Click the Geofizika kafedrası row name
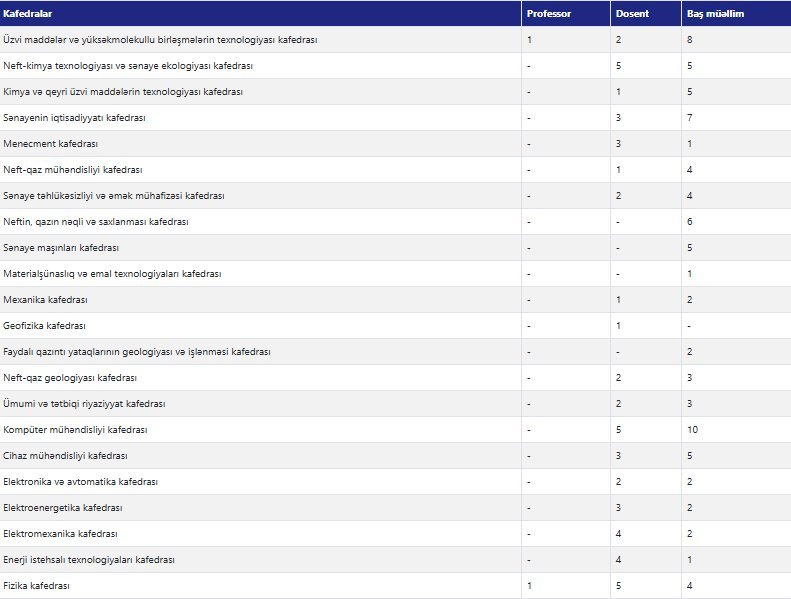This screenshot has height=599, width=791. click(45, 326)
